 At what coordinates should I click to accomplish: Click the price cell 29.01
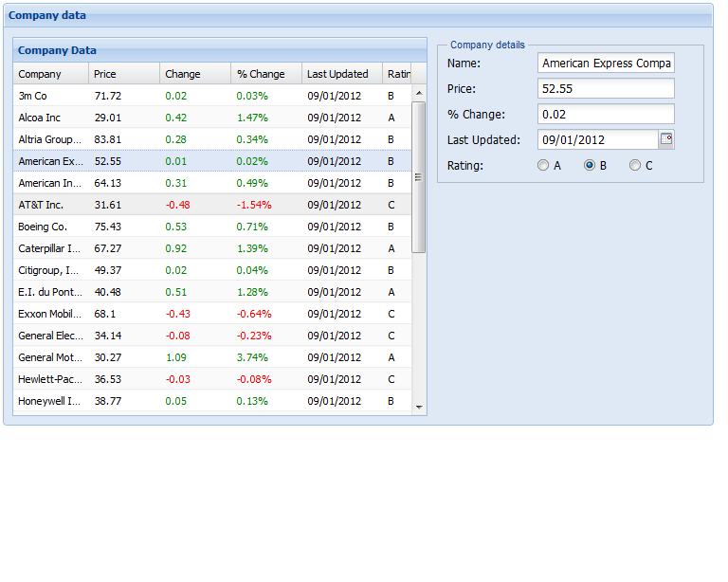point(108,118)
